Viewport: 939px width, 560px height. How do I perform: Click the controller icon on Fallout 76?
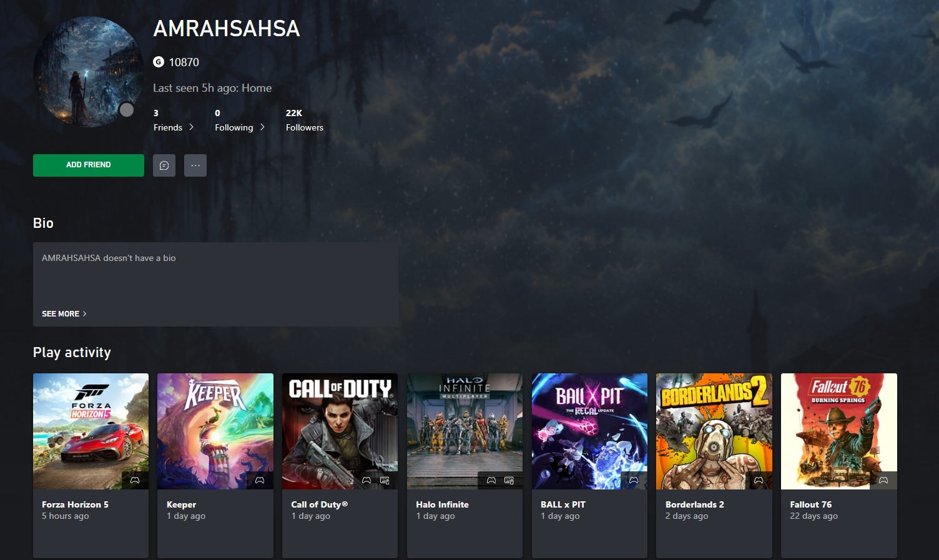883,479
